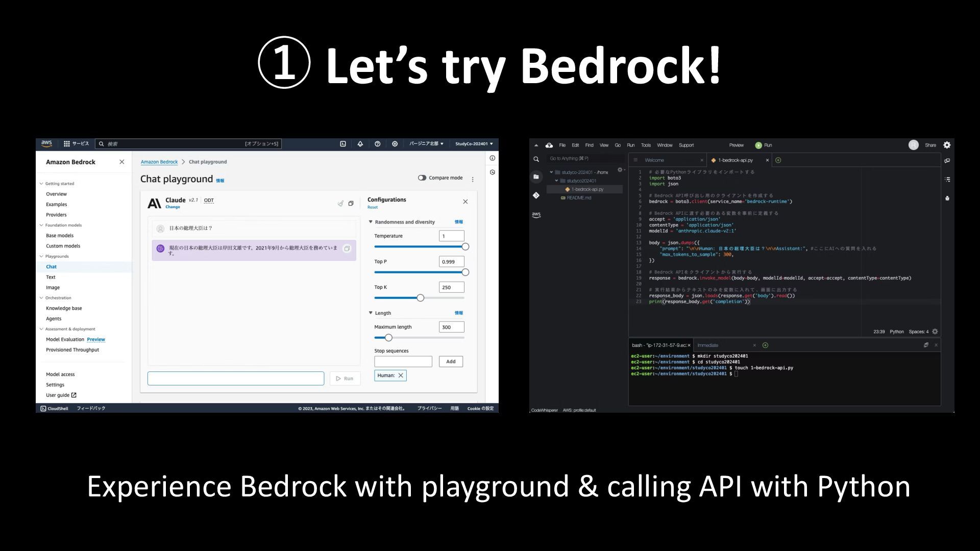Close the Amazon Bedrock side navigation
The image size is (980, 551).
coord(121,162)
